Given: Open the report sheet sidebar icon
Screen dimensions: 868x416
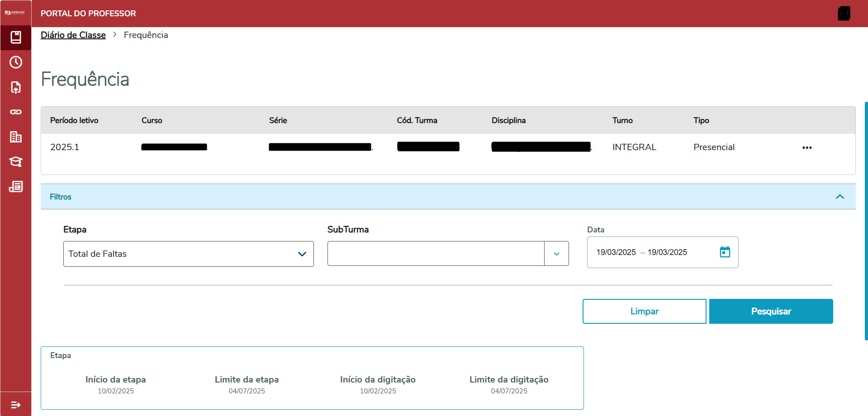Looking at the screenshot, I should pyautogui.click(x=16, y=187).
